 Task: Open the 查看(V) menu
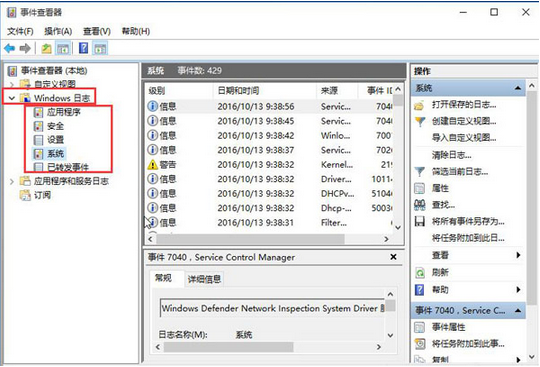coord(97,31)
